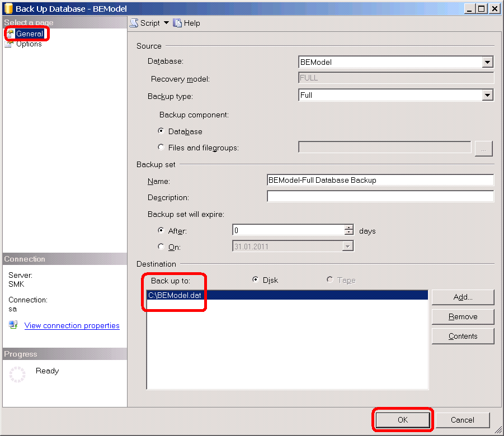Select the General page icon

pyautogui.click(x=10, y=34)
